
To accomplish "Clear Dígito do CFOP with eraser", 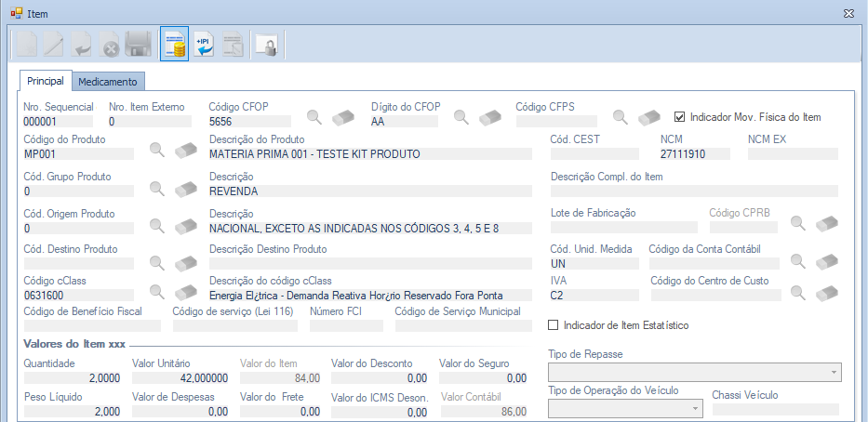I will (490, 117).
